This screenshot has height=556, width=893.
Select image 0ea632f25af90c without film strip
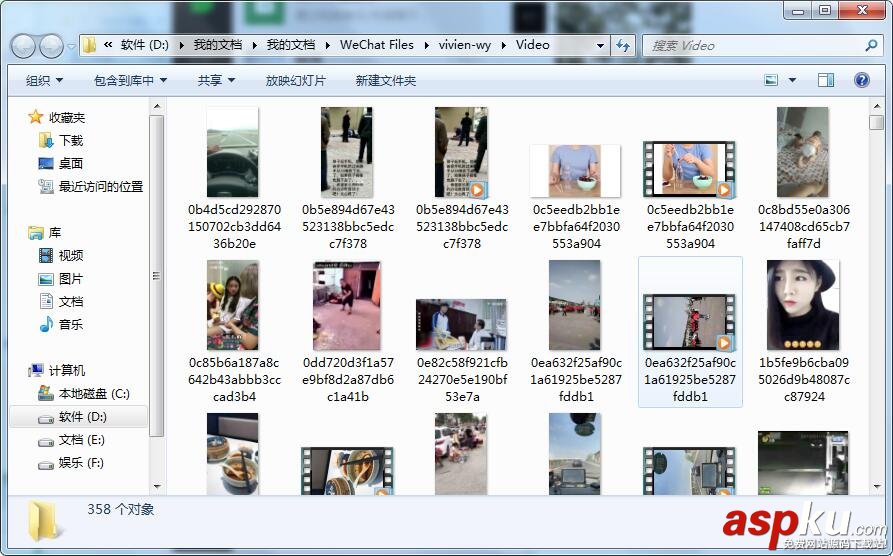pyautogui.click(x=575, y=305)
